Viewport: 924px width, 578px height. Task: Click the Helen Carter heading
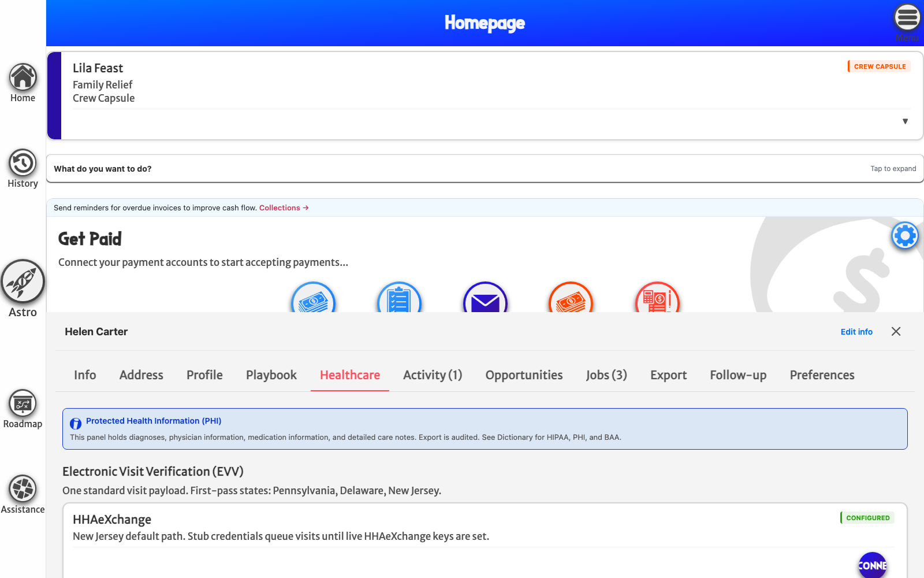(x=96, y=332)
